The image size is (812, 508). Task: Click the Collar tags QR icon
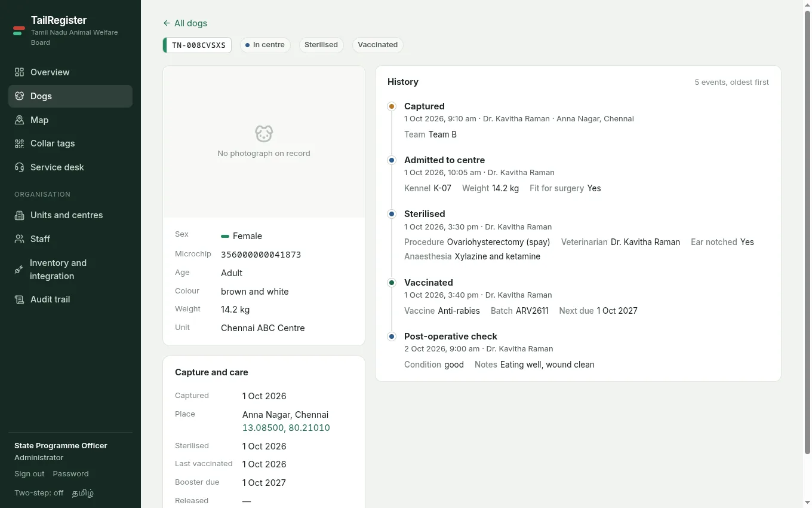tap(19, 143)
